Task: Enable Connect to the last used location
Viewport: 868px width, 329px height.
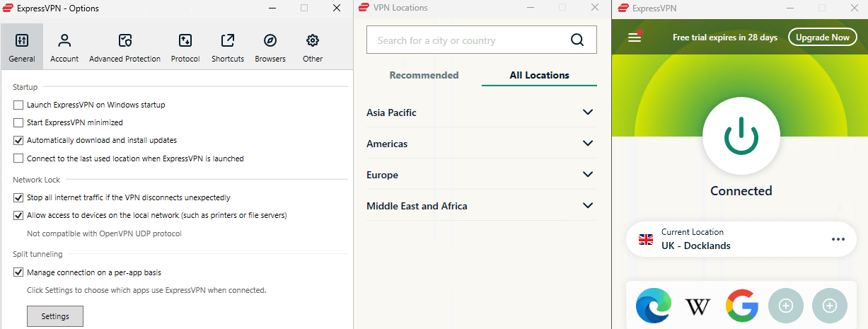Action: [x=18, y=158]
